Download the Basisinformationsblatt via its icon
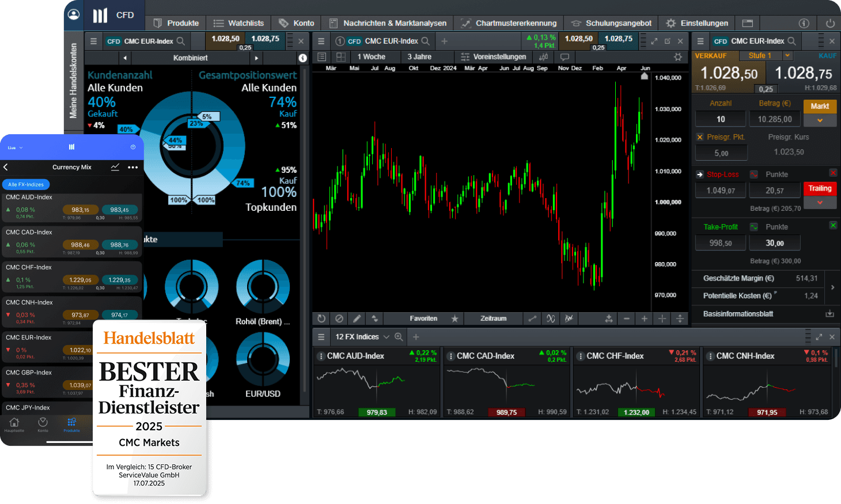841x504 pixels. point(829,314)
